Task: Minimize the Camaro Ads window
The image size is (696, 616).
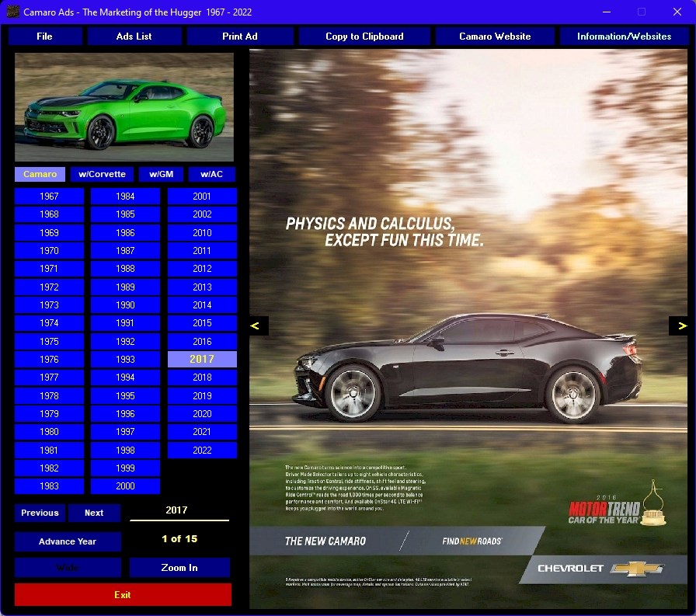Action: tap(607, 12)
